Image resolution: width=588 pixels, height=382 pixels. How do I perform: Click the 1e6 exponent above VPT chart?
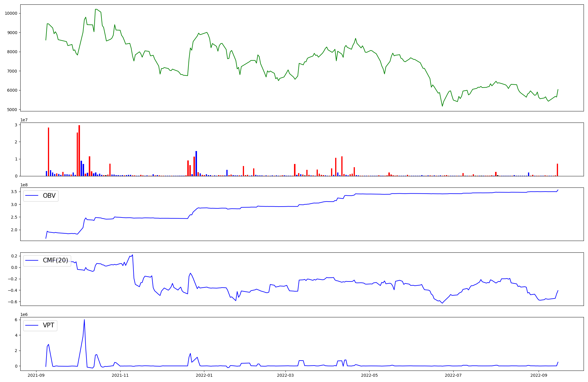click(24, 314)
